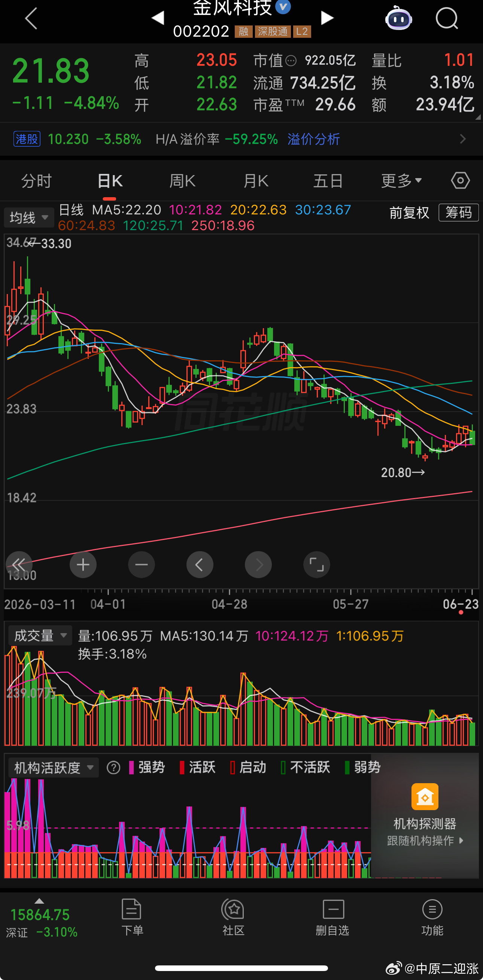Open the 成交量 indicator dropdown
The height and width of the screenshot is (980, 483).
(x=40, y=635)
